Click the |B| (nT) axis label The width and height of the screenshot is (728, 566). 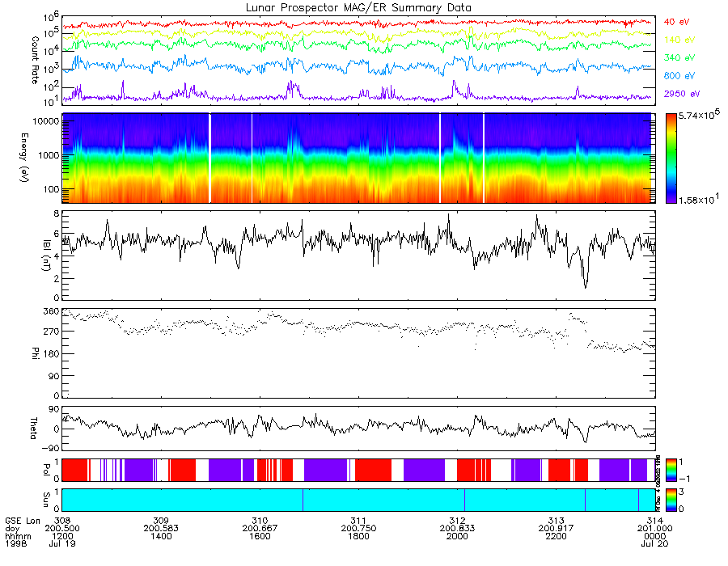[45, 255]
